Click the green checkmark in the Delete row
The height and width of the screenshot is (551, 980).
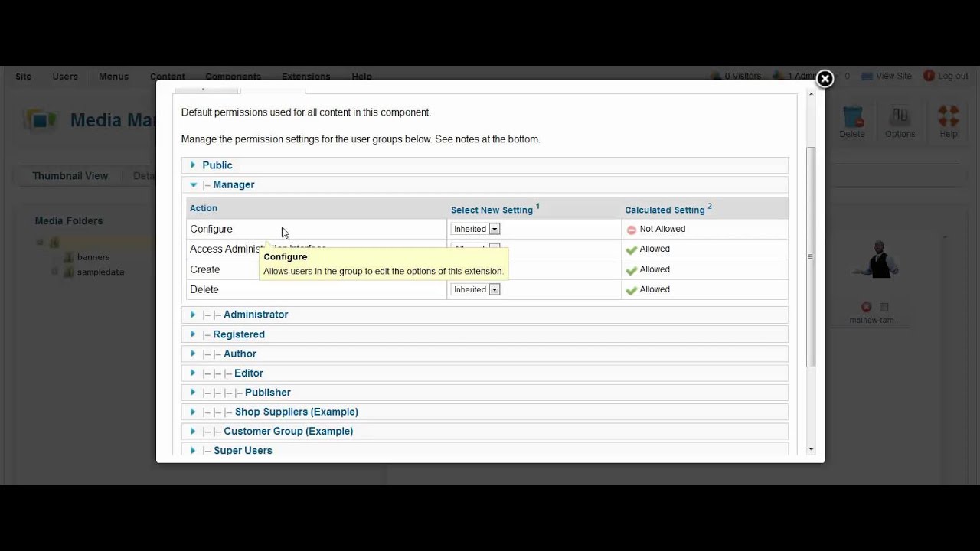pos(631,290)
